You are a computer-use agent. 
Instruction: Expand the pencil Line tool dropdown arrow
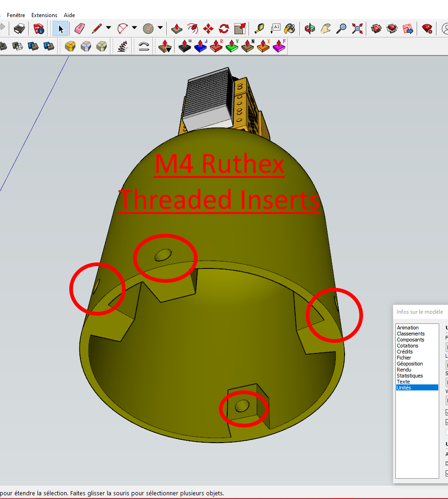click(x=109, y=28)
